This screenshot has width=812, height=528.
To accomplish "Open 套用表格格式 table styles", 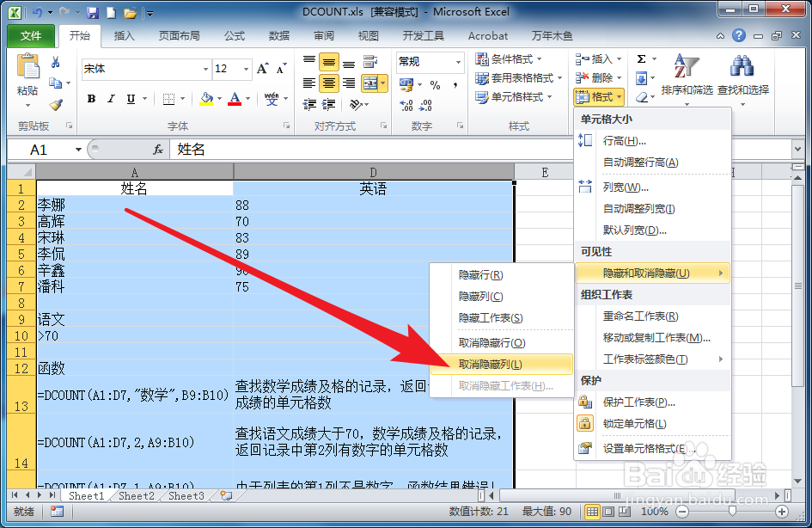I will 518,77.
